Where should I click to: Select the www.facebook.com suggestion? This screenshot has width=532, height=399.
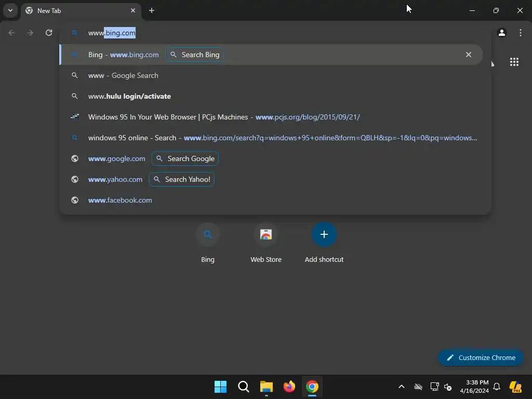coord(275,200)
